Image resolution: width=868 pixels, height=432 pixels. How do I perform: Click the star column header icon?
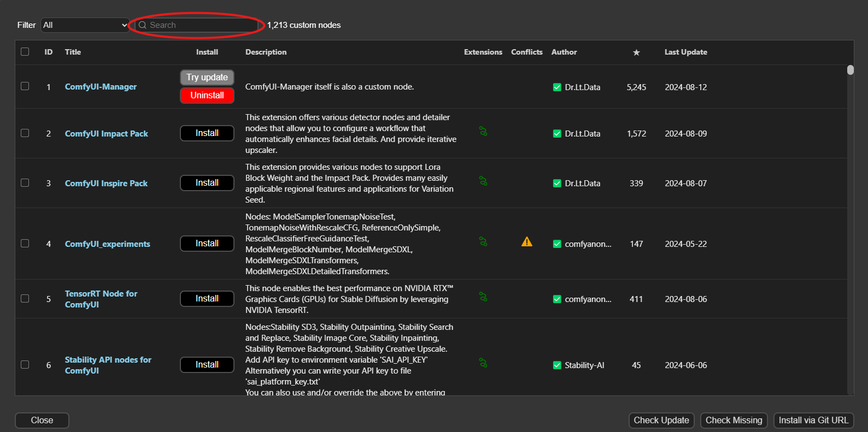[636, 52]
